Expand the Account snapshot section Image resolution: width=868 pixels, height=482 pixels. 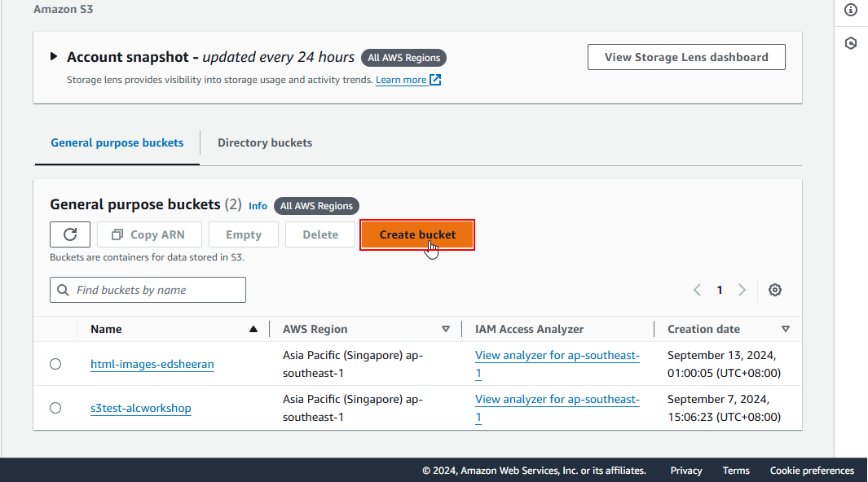54,57
